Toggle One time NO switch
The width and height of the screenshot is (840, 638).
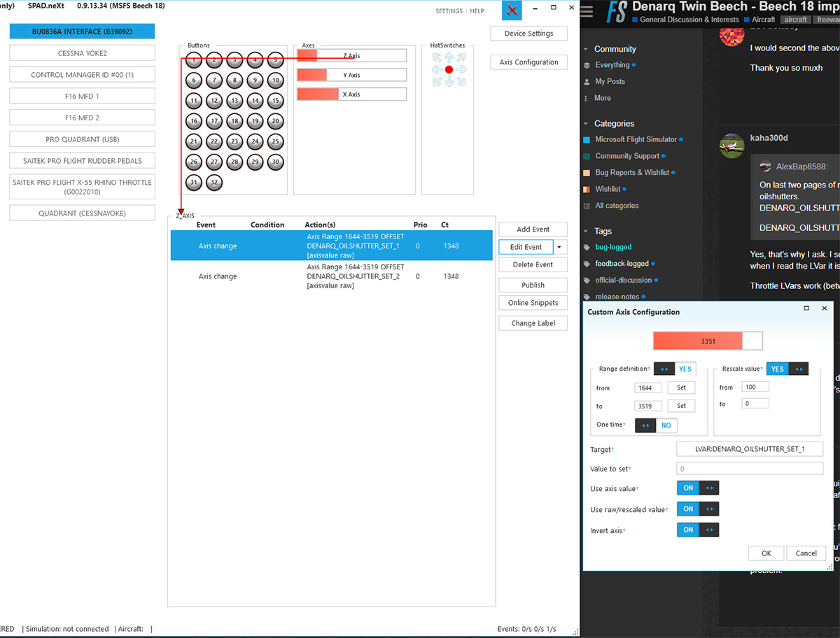pos(656,425)
